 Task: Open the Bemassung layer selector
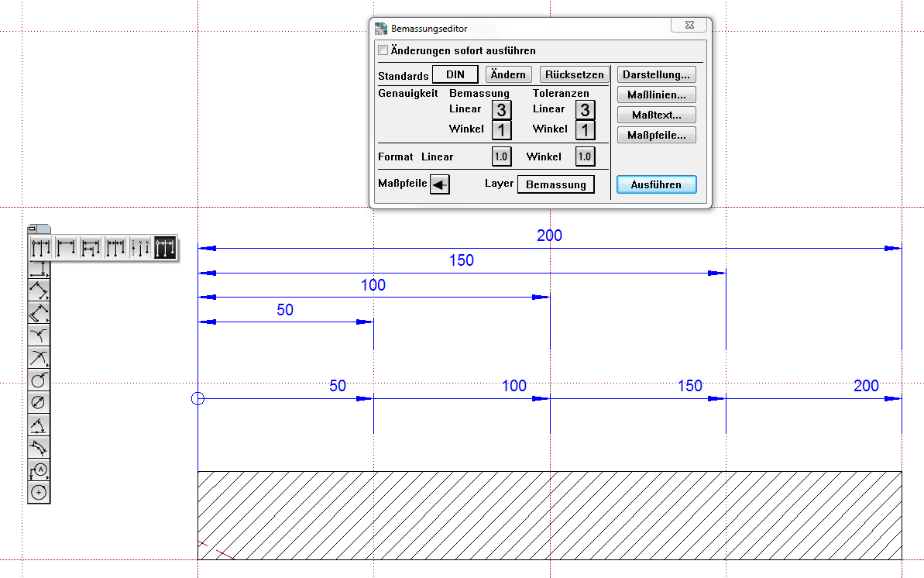click(x=555, y=184)
